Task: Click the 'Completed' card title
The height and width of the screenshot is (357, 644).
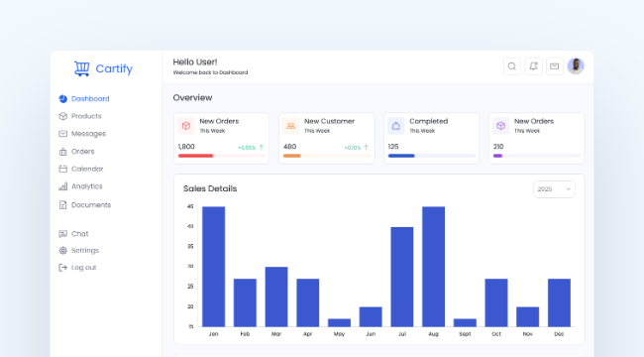Action: (x=428, y=121)
